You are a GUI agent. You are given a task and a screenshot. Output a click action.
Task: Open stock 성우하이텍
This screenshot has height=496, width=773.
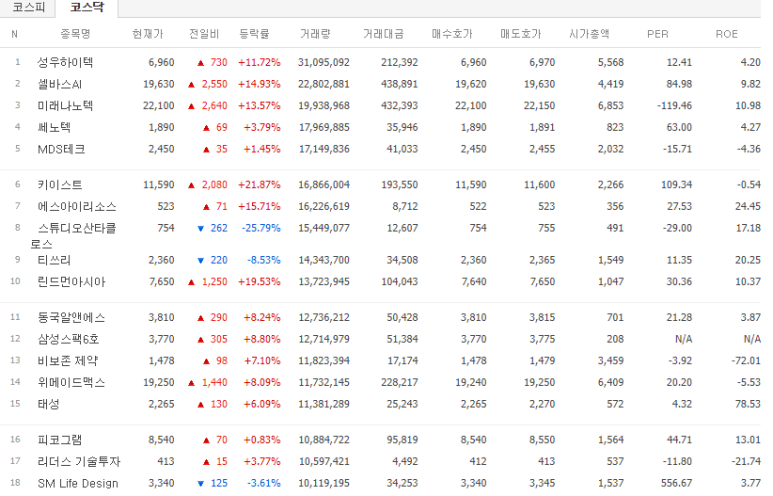[x=65, y=63]
